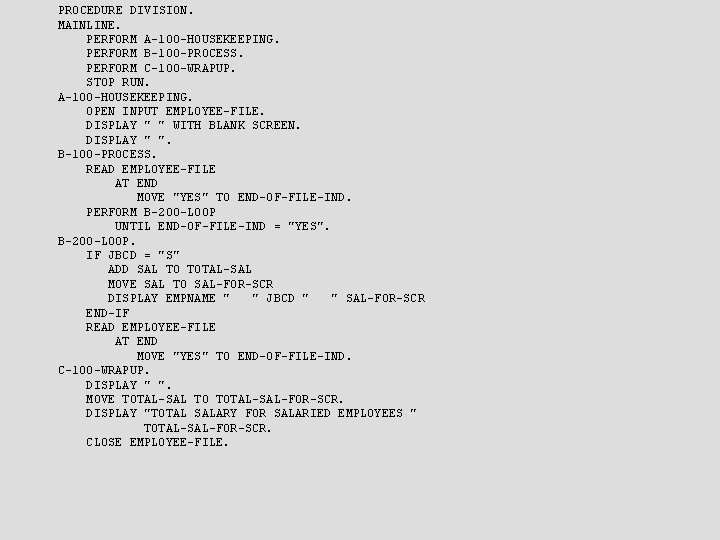Click the PERFORM B-200-LOOP statement
720x540 pixels.
[x=151, y=212]
